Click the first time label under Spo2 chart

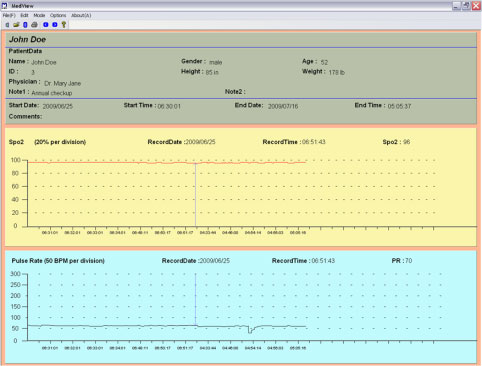(50, 233)
